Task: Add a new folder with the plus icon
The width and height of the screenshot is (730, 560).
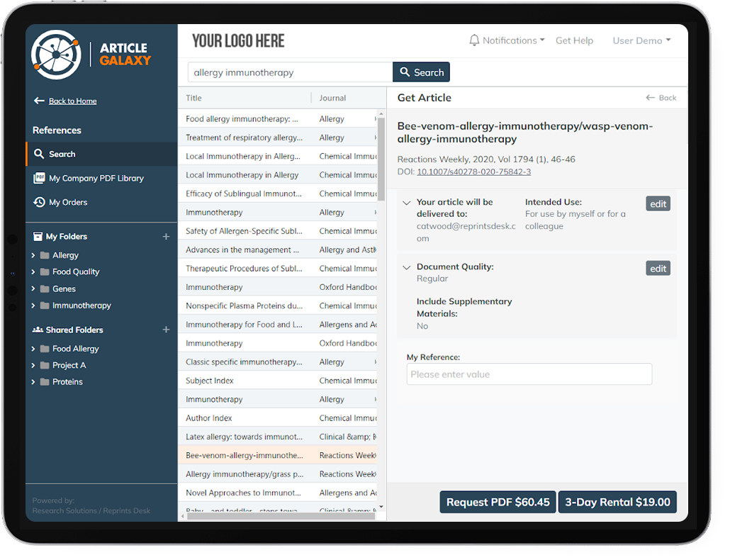Action: pos(166,236)
